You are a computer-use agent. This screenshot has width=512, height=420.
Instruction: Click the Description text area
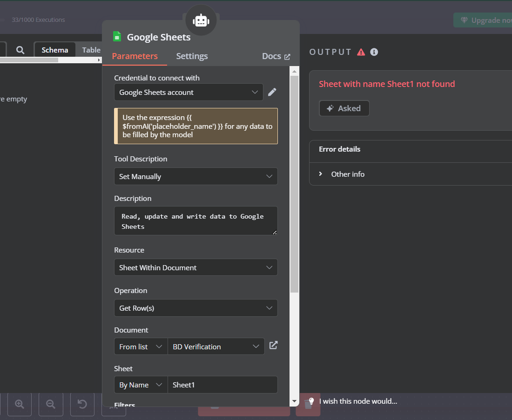click(x=195, y=220)
